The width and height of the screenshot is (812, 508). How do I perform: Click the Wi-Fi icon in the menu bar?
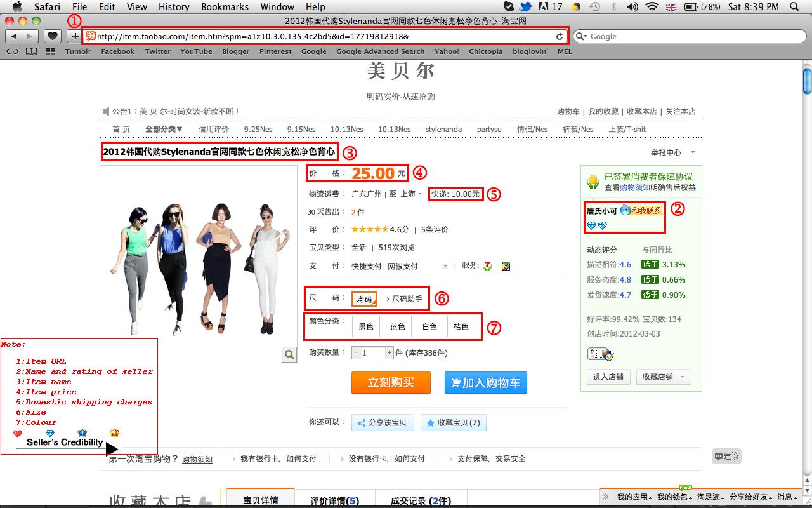(x=651, y=7)
